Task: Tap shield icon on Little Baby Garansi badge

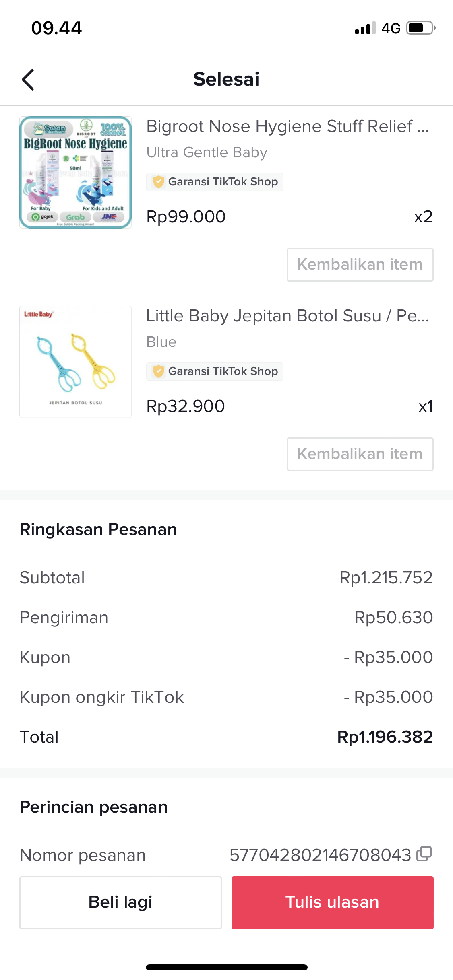Action: [159, 371]
